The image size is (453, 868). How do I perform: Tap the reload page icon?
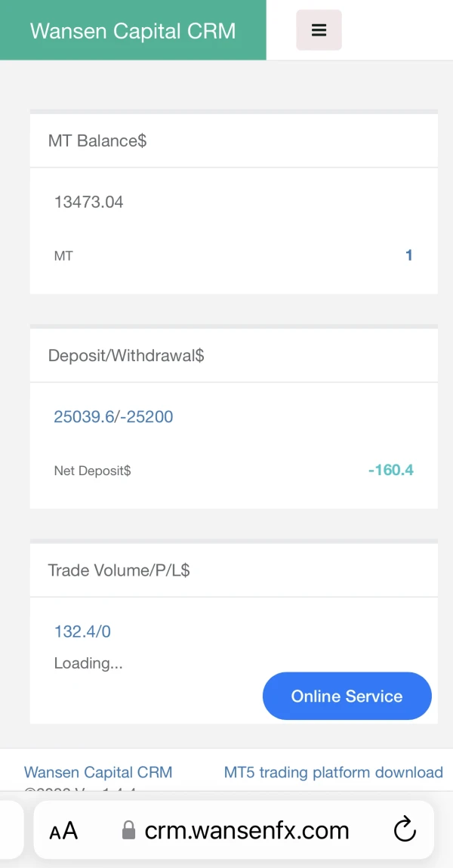(x=405, y=830)
